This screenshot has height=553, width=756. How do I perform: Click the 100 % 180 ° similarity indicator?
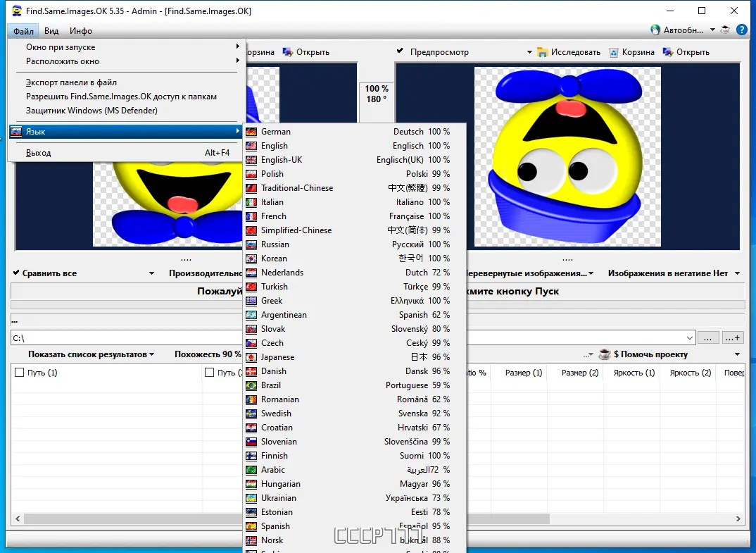pyautogui.click(x=376, y=94)
